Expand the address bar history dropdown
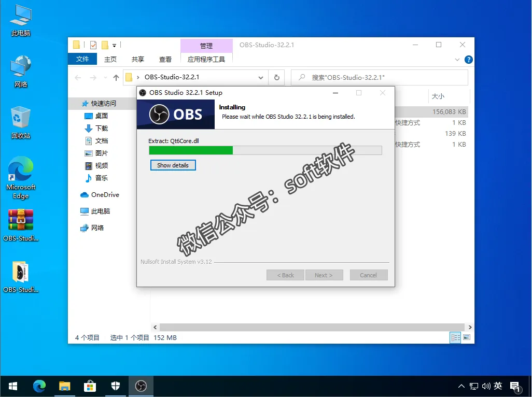 261,78
